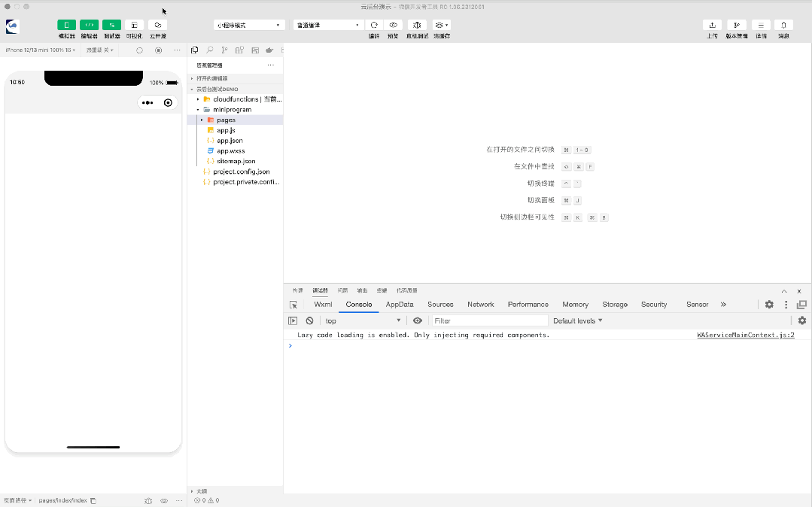Expand the cloudfunctions folder
This screenshot has width=812, height=507.
[x=235, y=99]
